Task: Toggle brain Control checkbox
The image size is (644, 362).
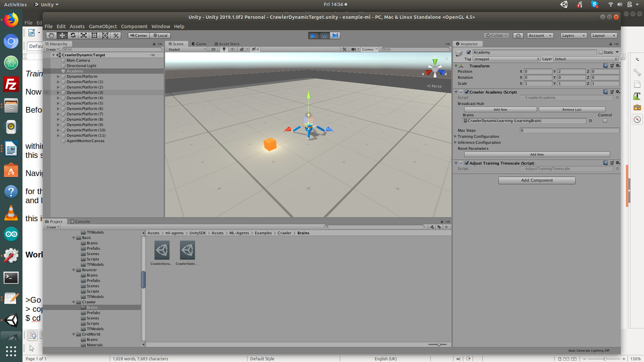Action: 605,121
